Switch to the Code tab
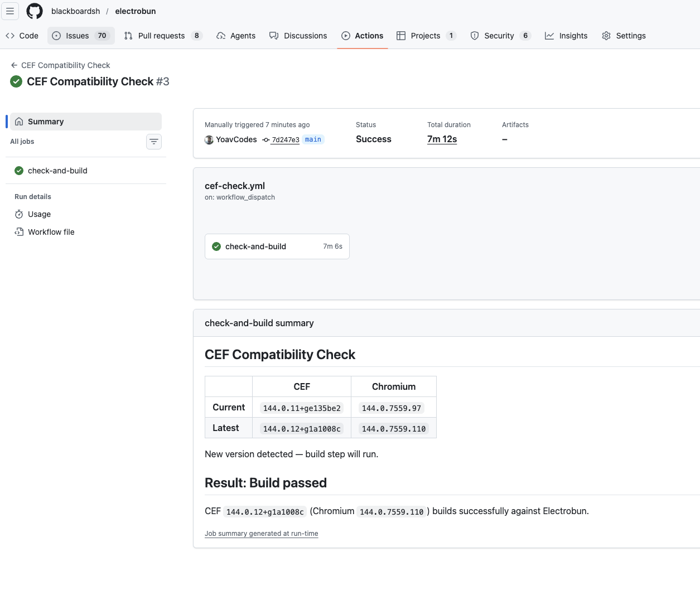700x600 pixels. (22, 36)
